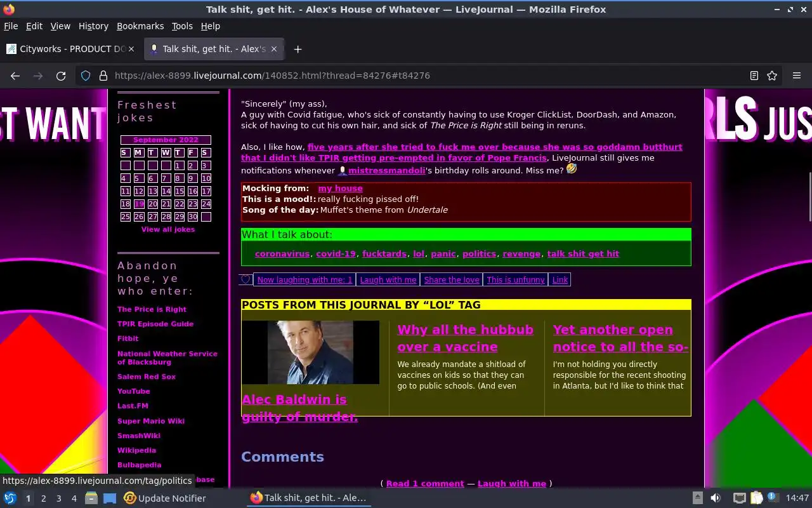
Task: Bookmark this page with the star icon
Action: click(x=772, y=76)
